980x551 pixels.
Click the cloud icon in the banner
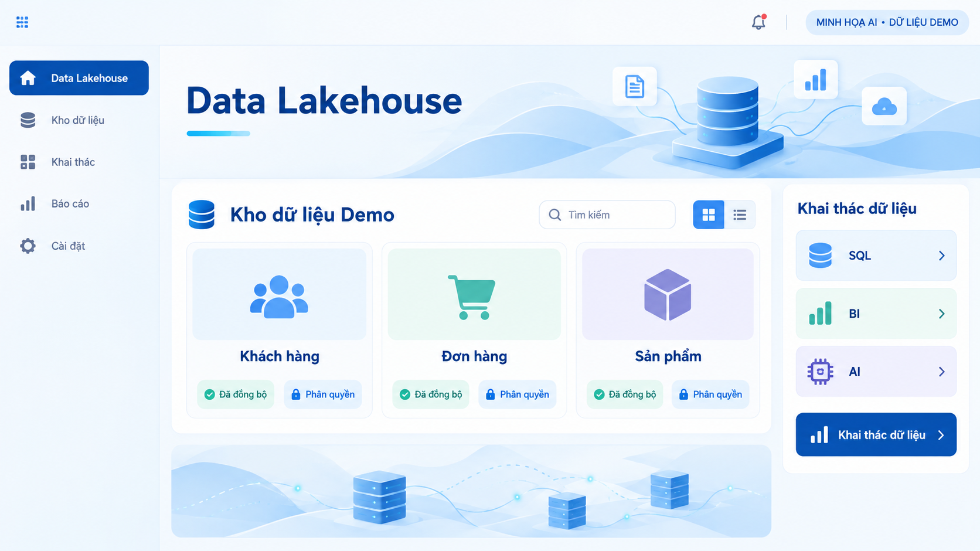point(884,106)
